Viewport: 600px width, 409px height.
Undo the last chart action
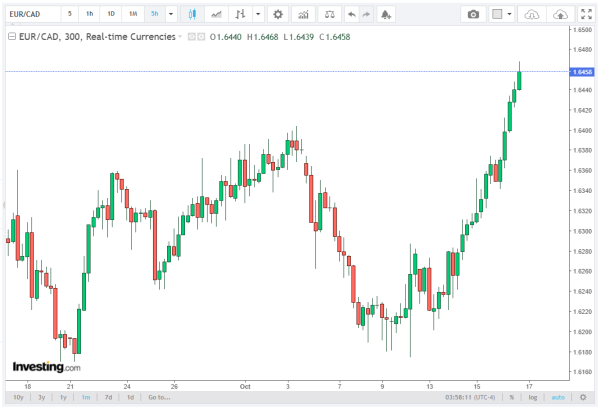click(351, 15)
